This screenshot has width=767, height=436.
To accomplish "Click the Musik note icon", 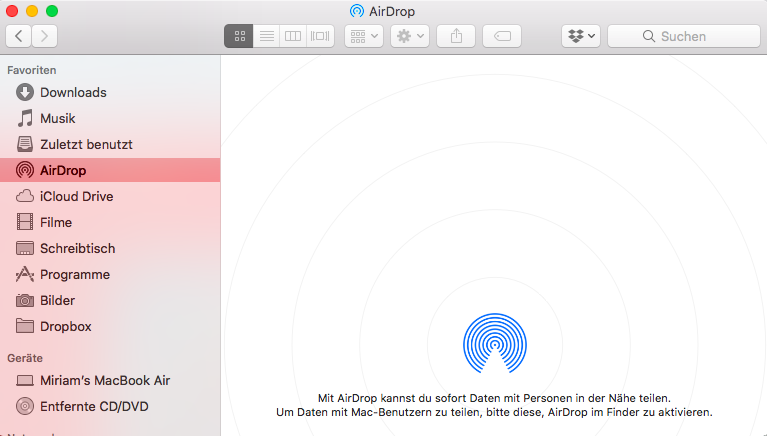I will point(25,118).
